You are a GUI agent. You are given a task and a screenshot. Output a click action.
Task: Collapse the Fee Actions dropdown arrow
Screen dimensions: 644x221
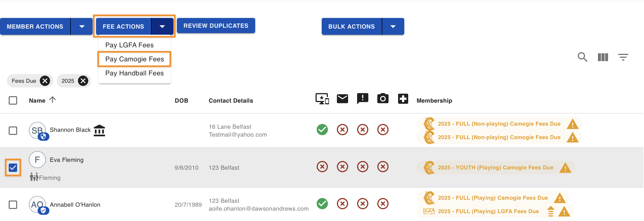click(162, 26)
